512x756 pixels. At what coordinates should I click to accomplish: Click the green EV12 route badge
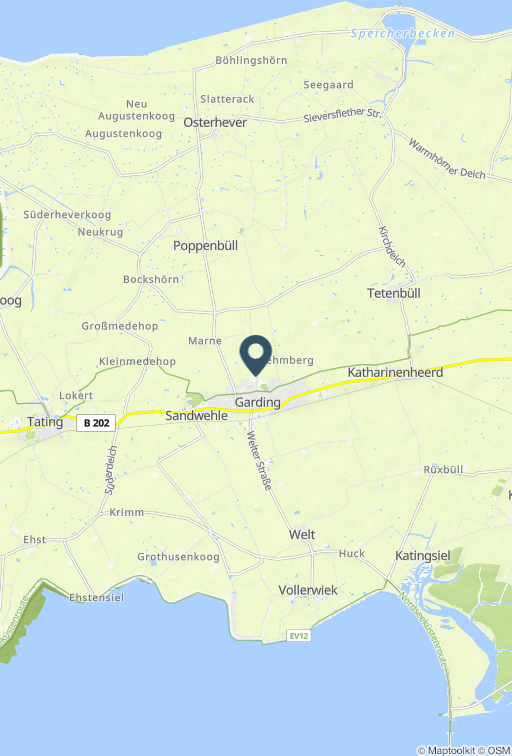[298, 635]
